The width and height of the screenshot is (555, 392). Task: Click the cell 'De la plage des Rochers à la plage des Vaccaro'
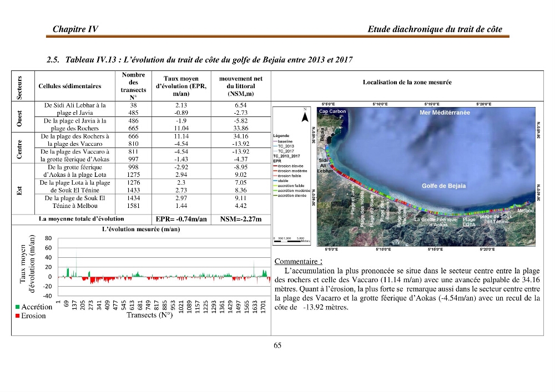point(75,140)
